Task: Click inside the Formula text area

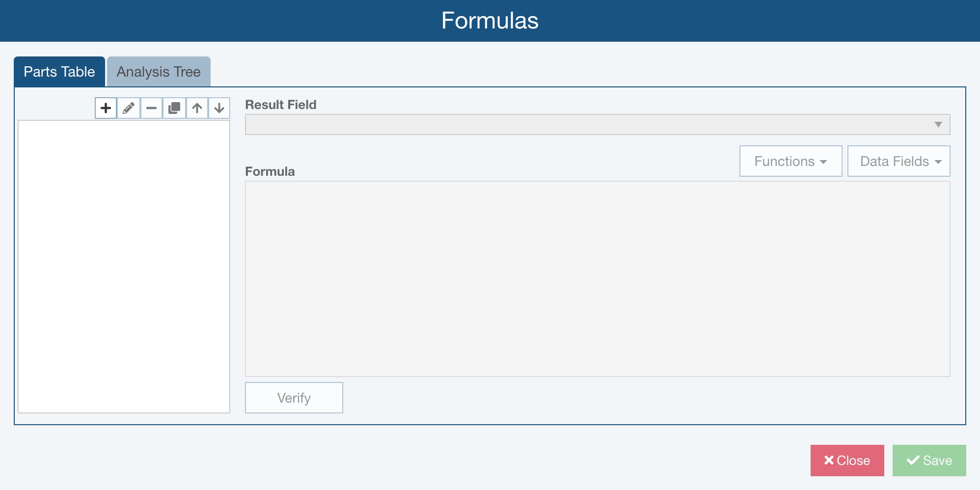Action: coord(597,279)
